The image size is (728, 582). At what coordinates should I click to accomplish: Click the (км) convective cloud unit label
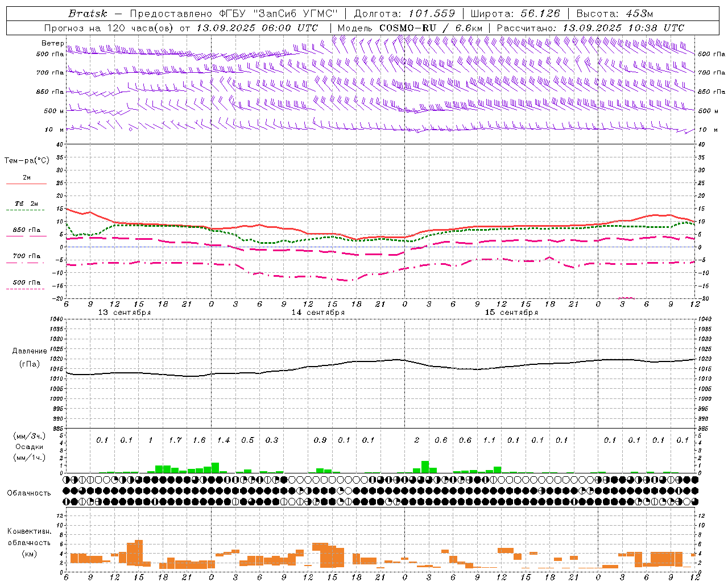click(x=29, y=554)
